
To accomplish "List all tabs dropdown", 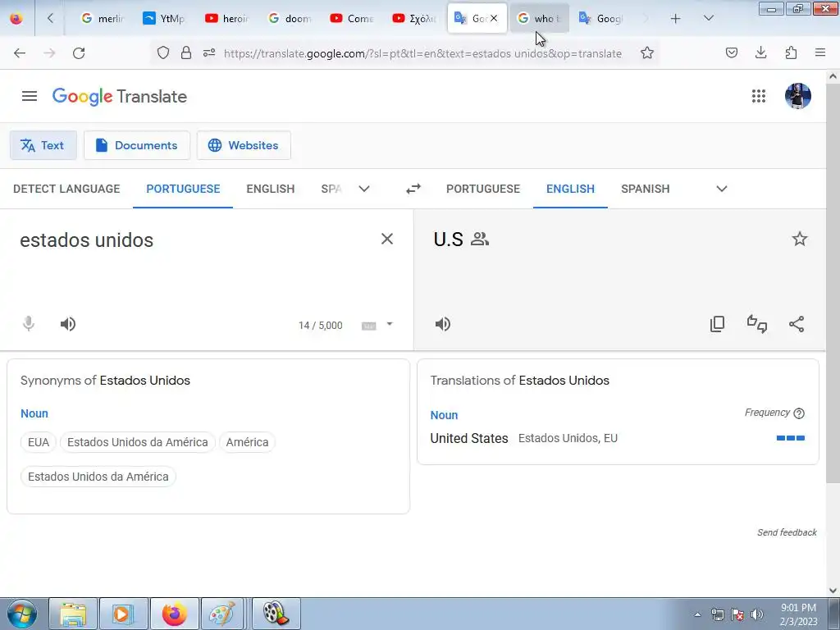I will (708, 19).
